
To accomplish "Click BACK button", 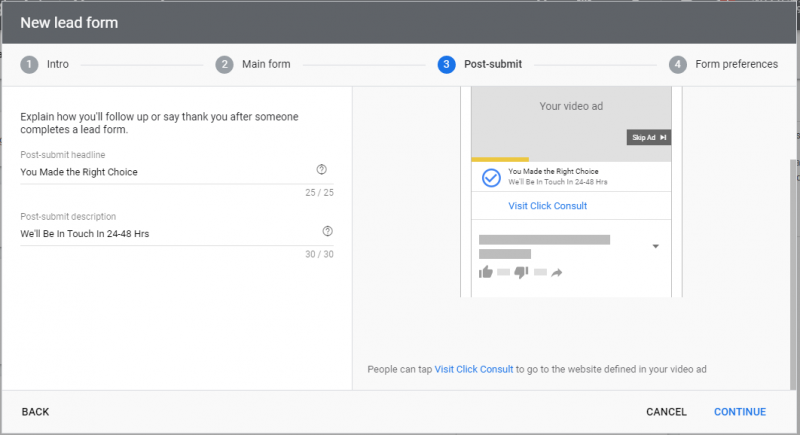I will pyautogui.click(x=35, y=412).
